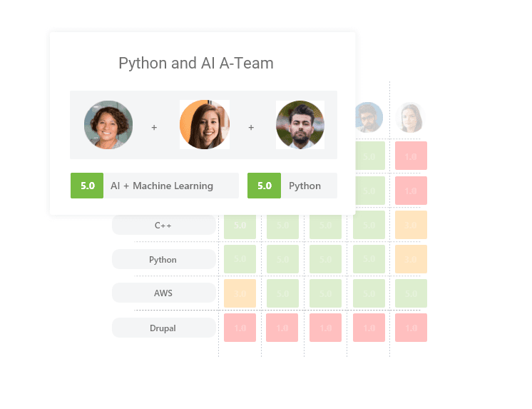The image size is (532, 409).
Task: Click the faded woman avatar in last column
Action: 410,117
